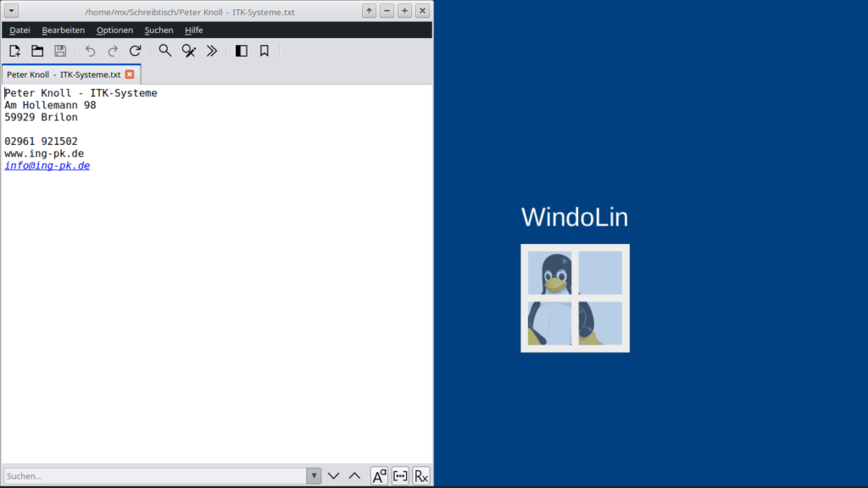
Task: Toggle the side pane icon
Action: pyautogui.click(x=242, y=51)
